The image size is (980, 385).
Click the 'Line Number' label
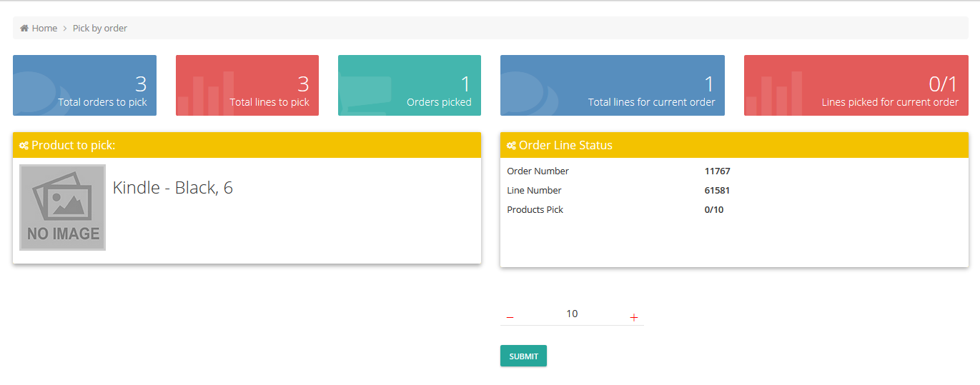534,191
